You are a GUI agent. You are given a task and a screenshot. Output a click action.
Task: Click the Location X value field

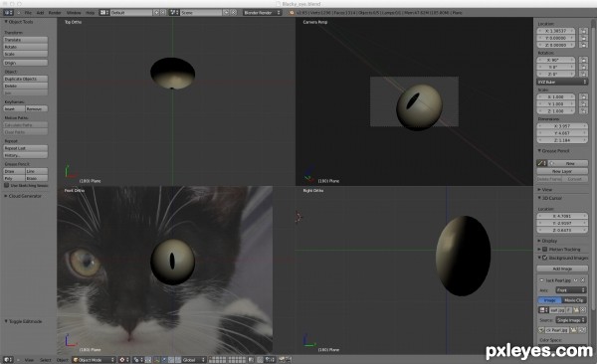[x=556, y=31]
